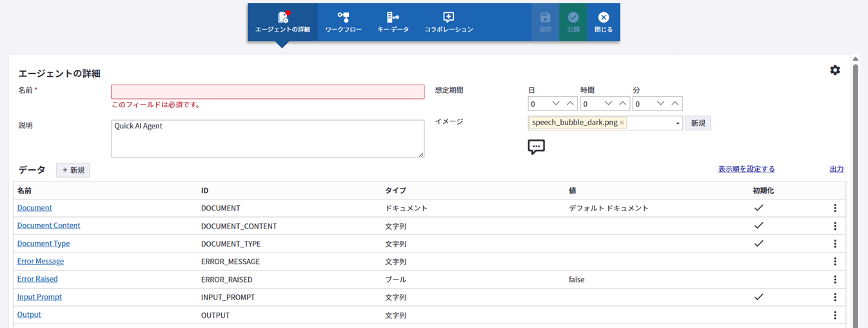Image resolution: width=868 pixels, height=328 pixels.
Task: Toggle initialize checkmark for Input Prompt
Action: click(x=759, y=297)
